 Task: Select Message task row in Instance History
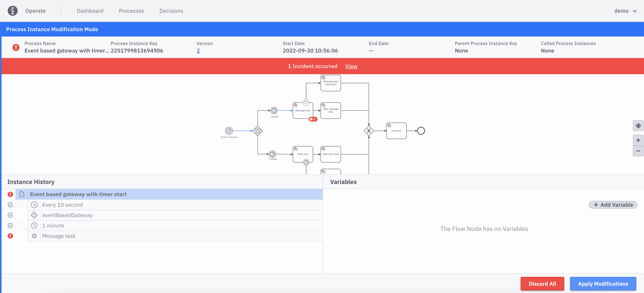(x=59, y=236)
